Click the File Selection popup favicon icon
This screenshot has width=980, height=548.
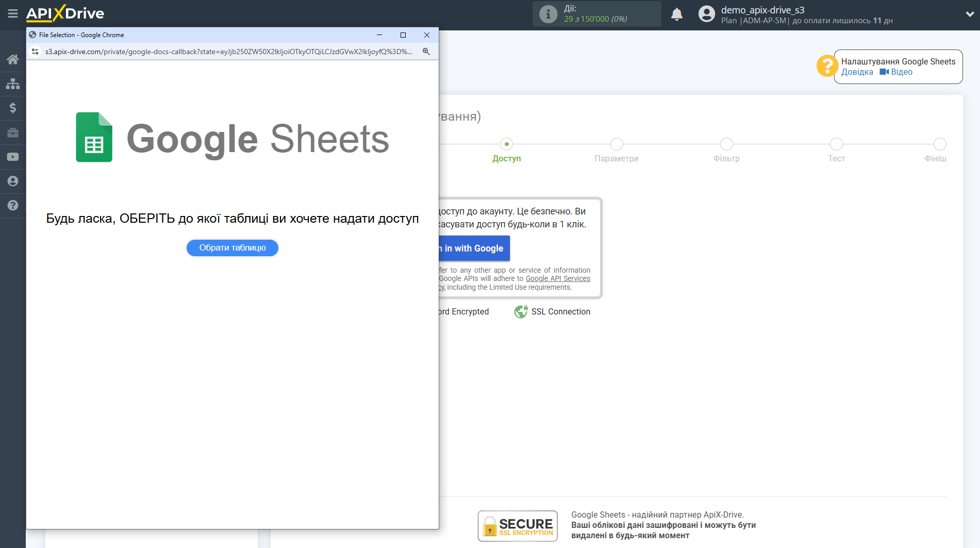coord(32,35)
